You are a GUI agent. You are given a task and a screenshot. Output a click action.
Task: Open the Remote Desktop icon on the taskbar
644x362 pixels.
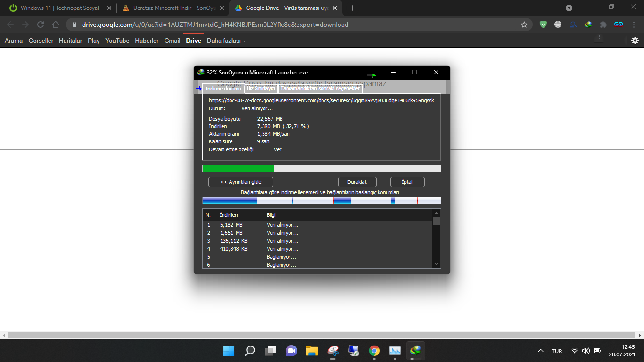click(354, 351)
